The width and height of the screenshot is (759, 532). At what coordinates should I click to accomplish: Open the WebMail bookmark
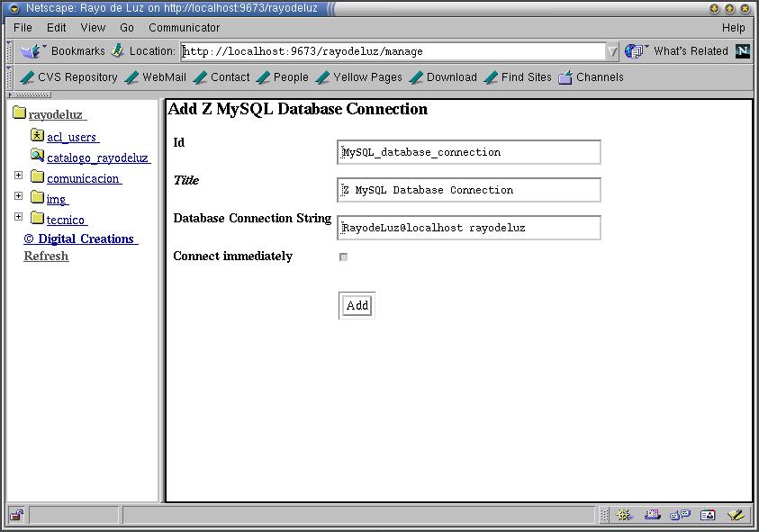pyautogui.click(x=156, y=77)
